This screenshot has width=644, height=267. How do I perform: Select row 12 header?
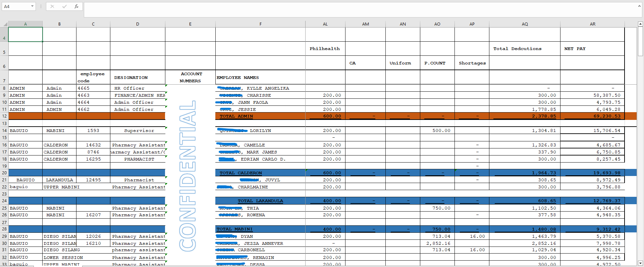coord(4,116)
